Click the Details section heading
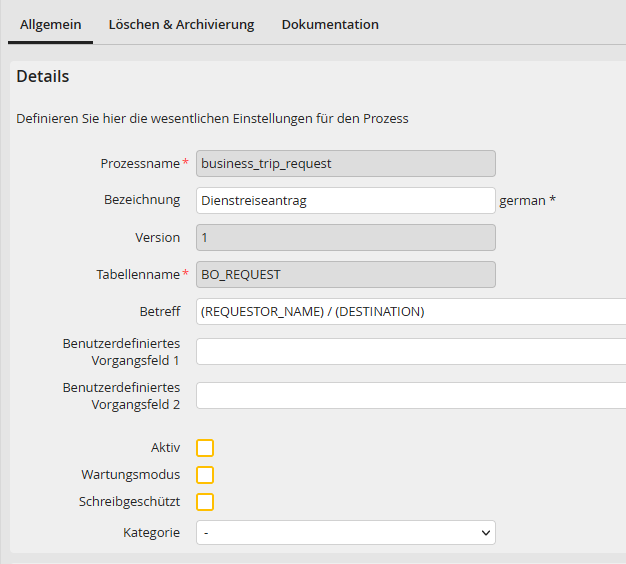 point(43,76)
